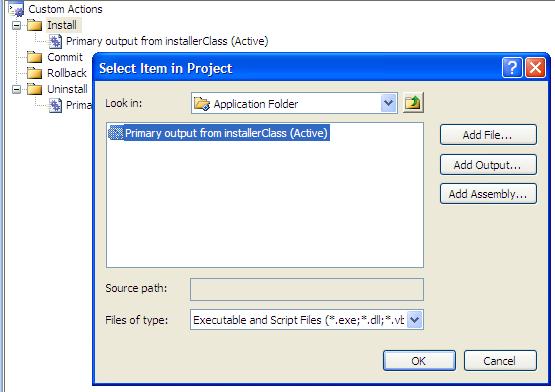Click the Commit folder icon

(34, 57)
